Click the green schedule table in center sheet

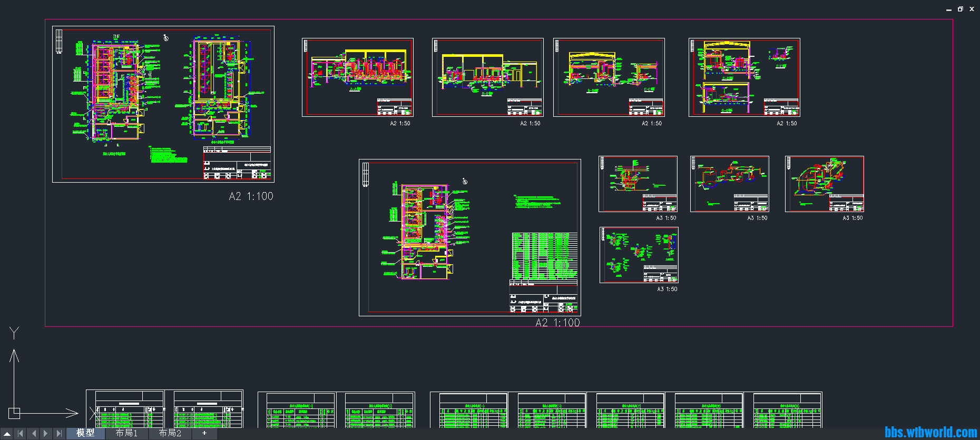coord(544,256)
